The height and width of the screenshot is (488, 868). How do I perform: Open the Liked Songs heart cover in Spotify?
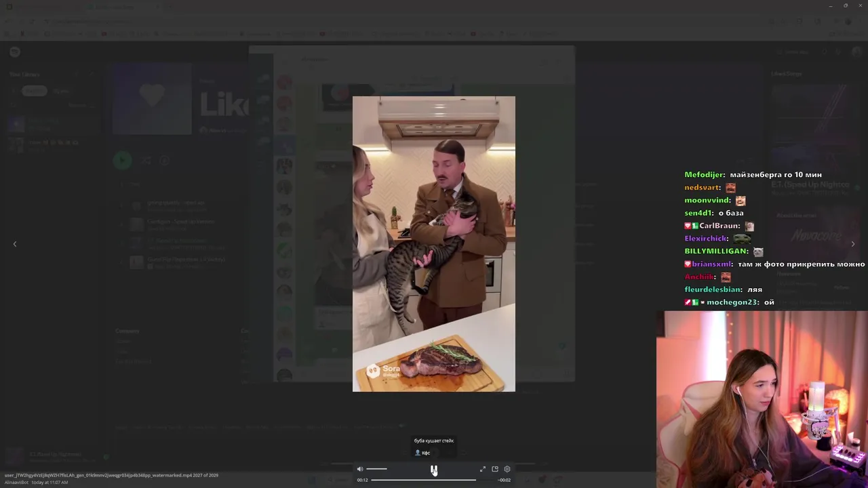pos(153,100)
